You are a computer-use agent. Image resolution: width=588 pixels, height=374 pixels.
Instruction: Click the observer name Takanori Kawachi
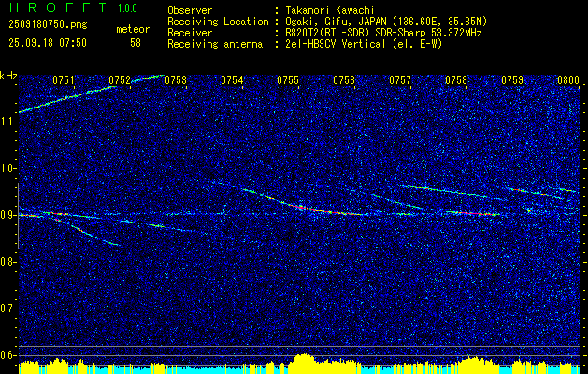[328, 10]
